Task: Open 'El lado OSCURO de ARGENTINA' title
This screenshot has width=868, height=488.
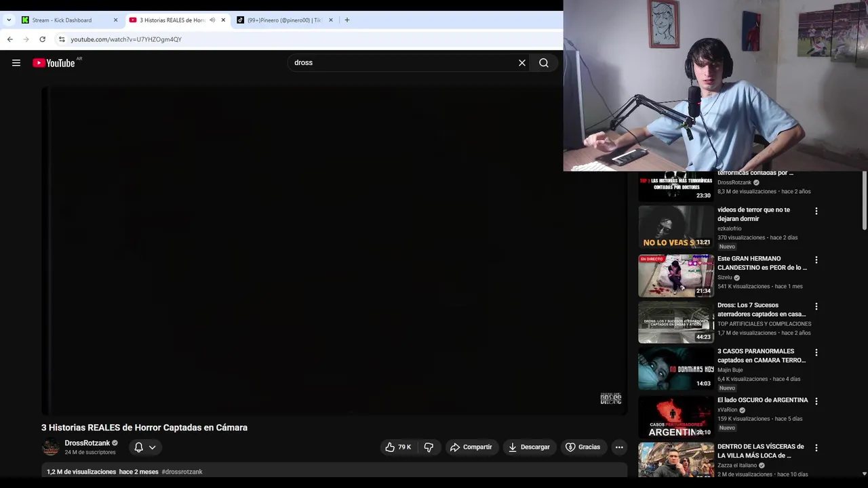Action: 763,400
